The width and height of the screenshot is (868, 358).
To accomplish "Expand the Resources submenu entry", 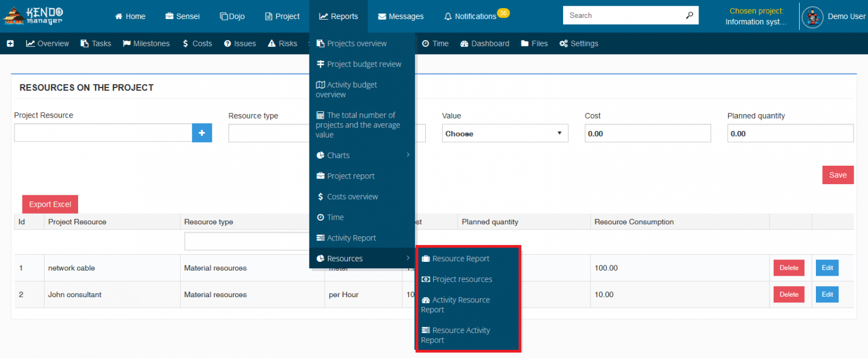I will pos(362,258).
